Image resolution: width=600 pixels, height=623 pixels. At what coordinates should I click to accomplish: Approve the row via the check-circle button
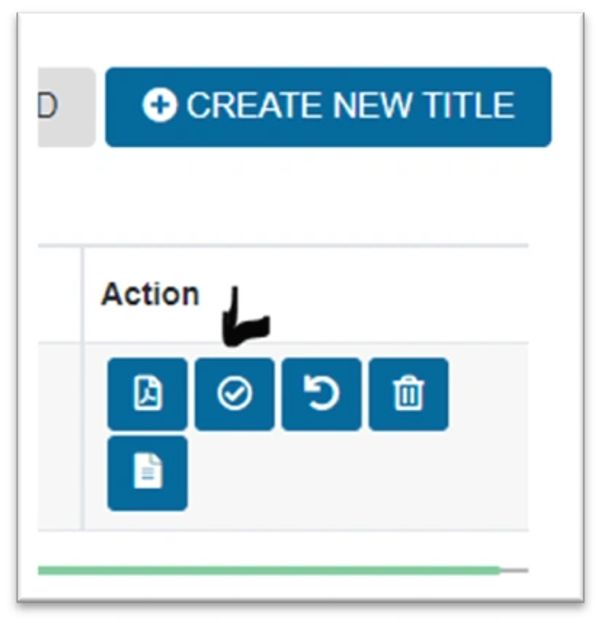click(x=234, y=394)
